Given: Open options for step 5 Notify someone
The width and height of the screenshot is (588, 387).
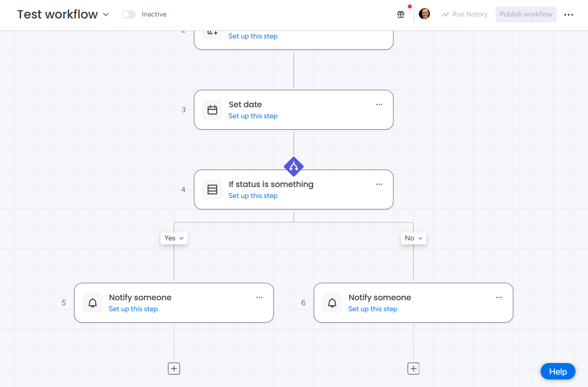Looking at the screenshot, I should 259,297.
